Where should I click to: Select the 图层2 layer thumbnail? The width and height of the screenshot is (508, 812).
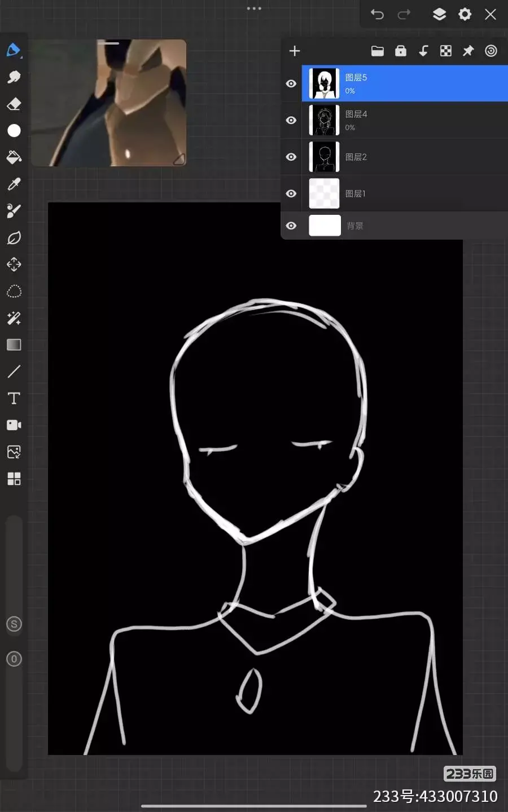click(x=325, y=157)
